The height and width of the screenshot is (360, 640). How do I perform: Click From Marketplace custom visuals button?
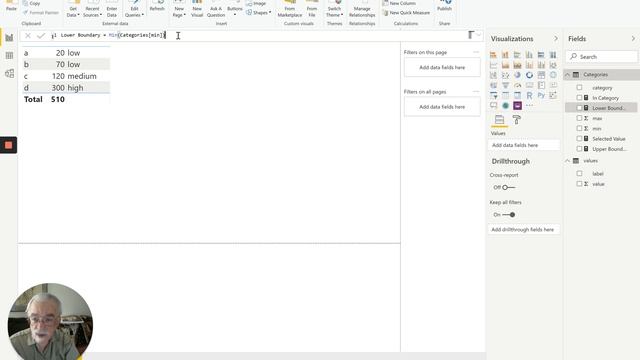click(290, 9)
